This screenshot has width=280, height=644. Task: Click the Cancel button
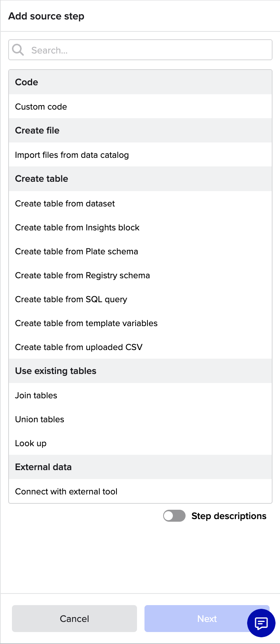[x=74, y=619]
